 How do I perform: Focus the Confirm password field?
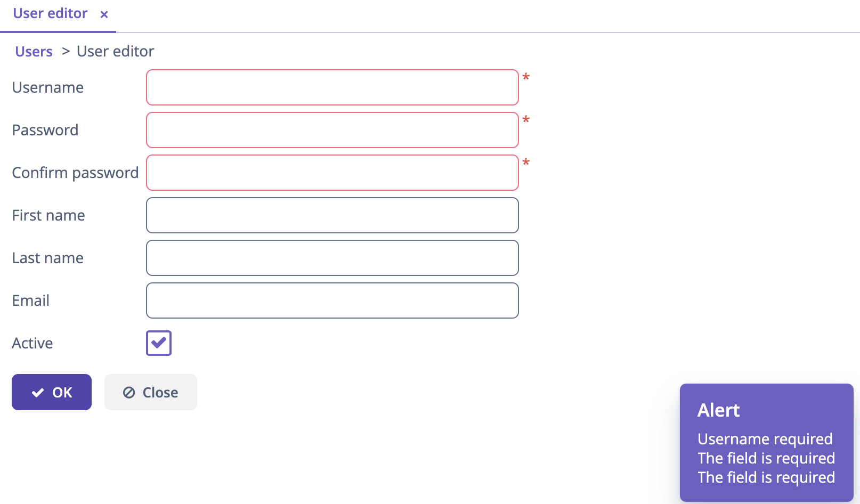coord(332,172)
